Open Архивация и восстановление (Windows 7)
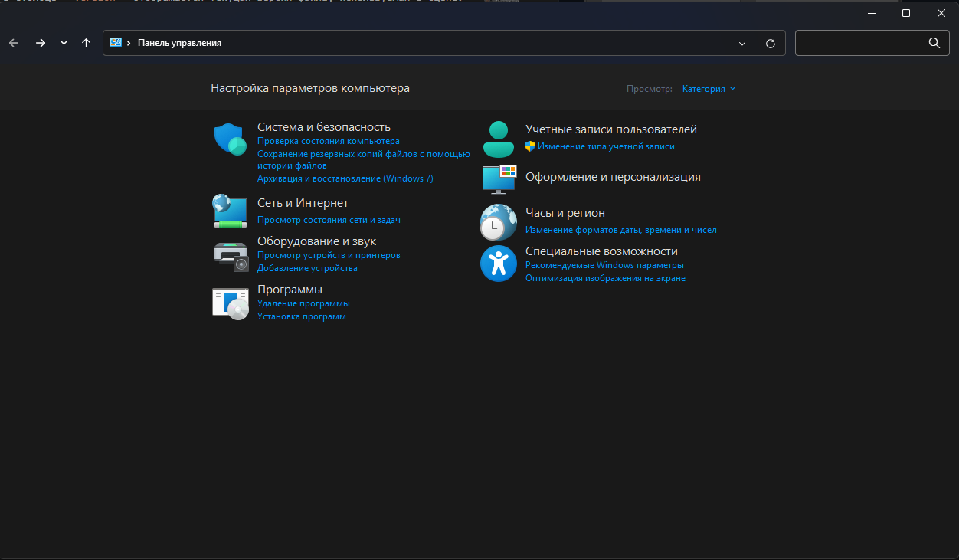 pyautogui.click(x=345, y=178)
